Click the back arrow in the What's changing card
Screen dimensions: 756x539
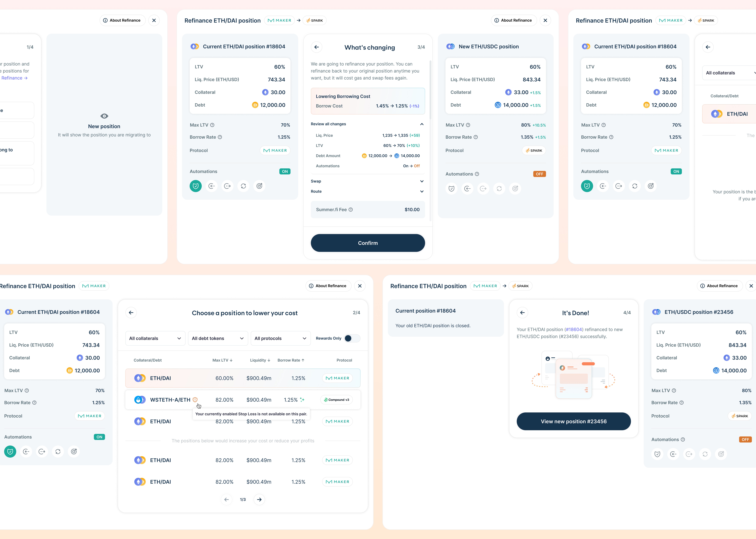pyautogui.click(x=316, y=47)
